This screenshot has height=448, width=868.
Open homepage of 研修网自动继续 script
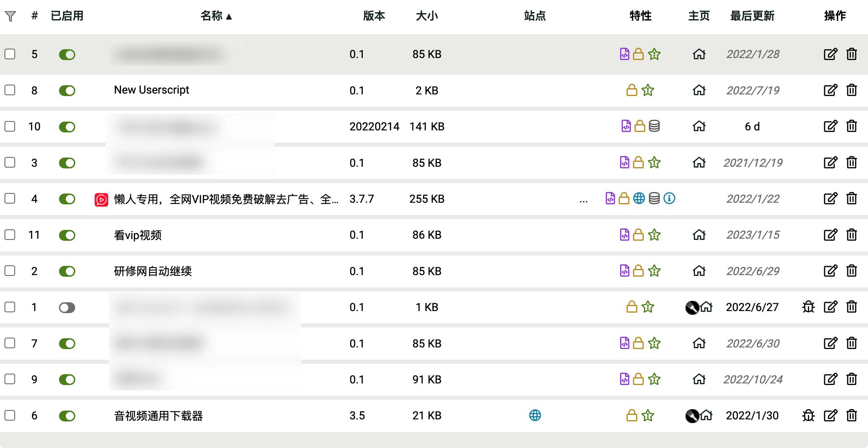[699, 271]
